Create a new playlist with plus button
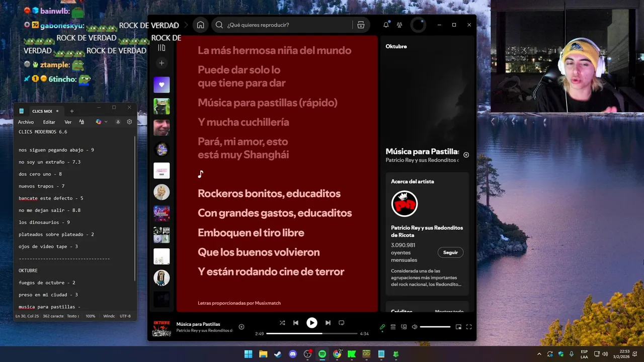Screen dimensions: 644x362 [162, 63]
